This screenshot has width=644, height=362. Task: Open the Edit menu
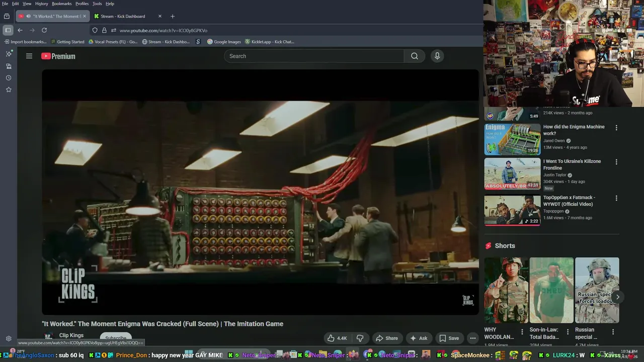[x=16, y=4]
